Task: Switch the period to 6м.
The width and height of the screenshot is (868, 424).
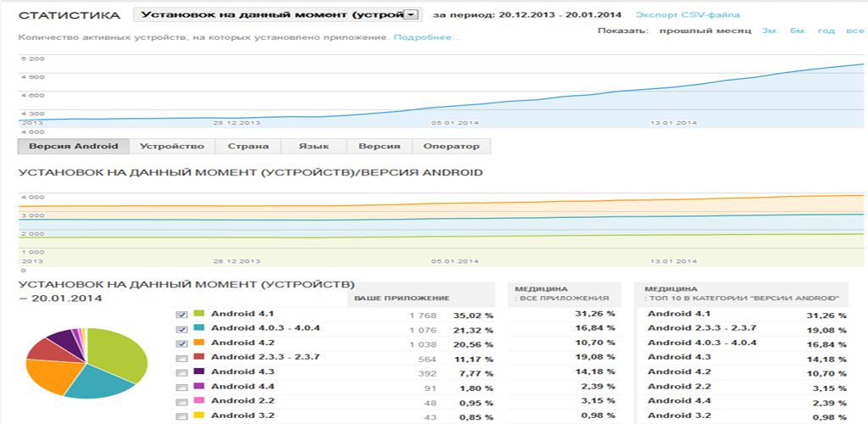Action: click(797, 31)
